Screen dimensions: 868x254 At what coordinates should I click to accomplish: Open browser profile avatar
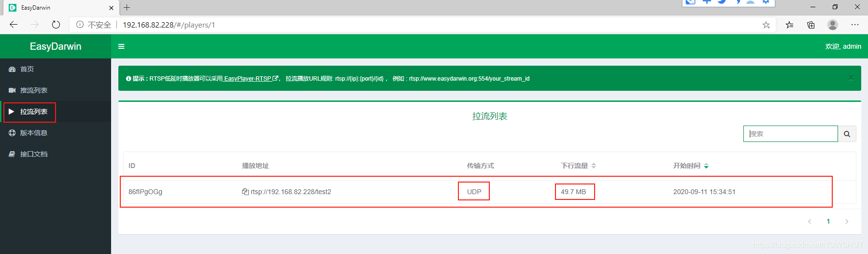[832, 25]
